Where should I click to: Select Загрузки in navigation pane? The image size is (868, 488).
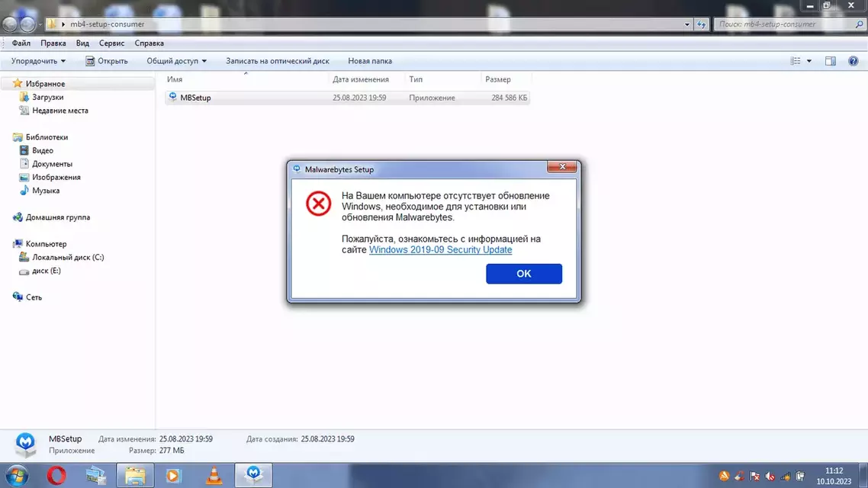(x=47, y=97)
